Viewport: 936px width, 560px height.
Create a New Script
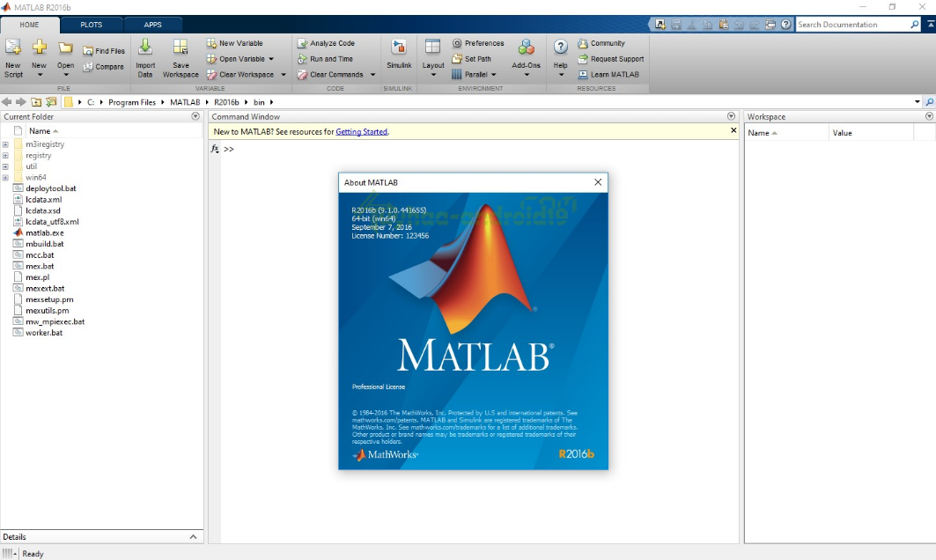coord(13,58)
